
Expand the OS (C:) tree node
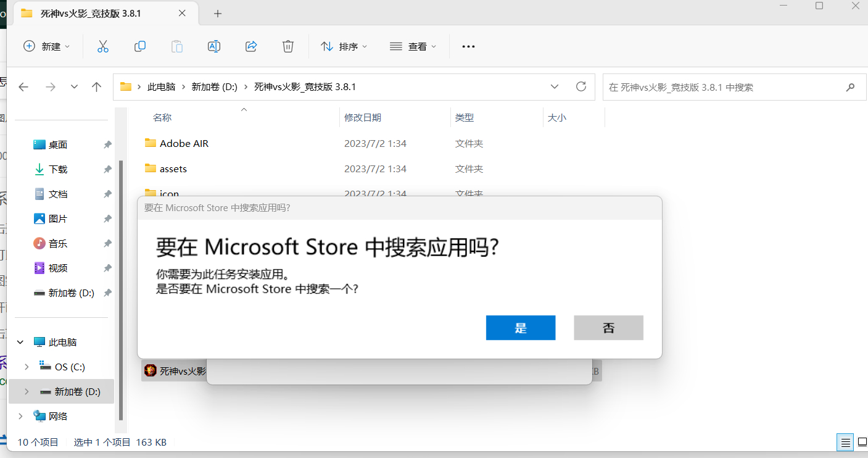point(27,367)
